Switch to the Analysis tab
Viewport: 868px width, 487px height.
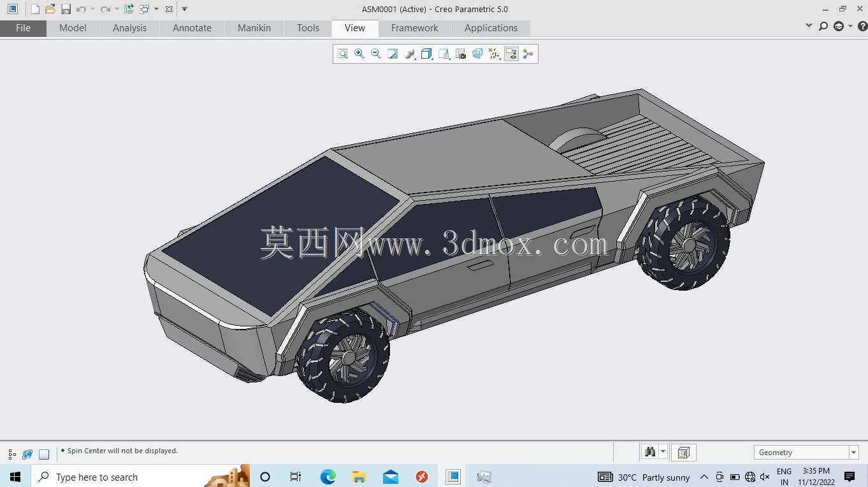coord(129,28)
